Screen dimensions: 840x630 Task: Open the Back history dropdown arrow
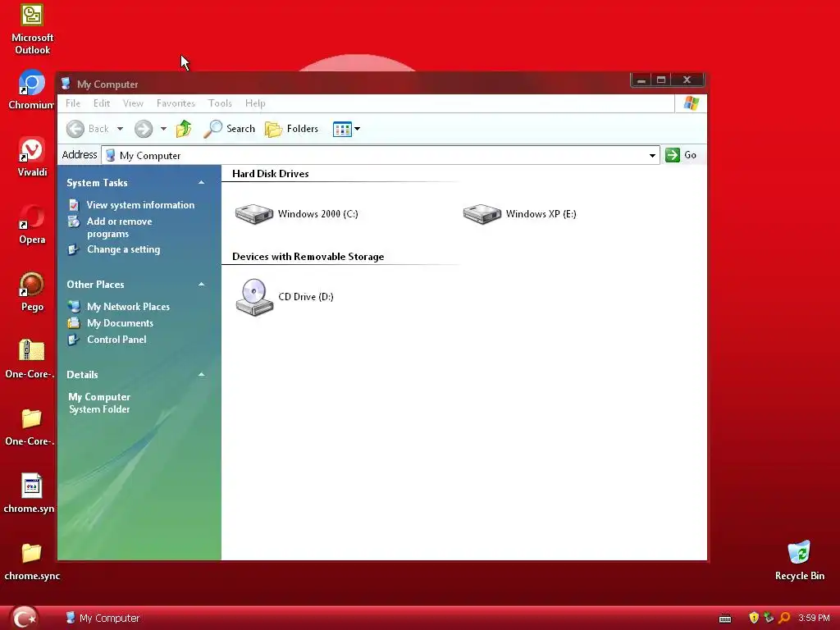point(120,129)
